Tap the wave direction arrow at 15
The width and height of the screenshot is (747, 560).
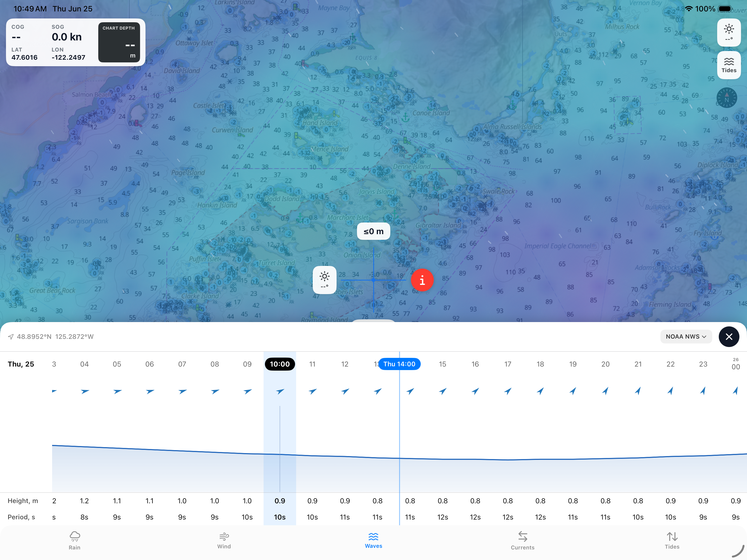click(443, 391)
